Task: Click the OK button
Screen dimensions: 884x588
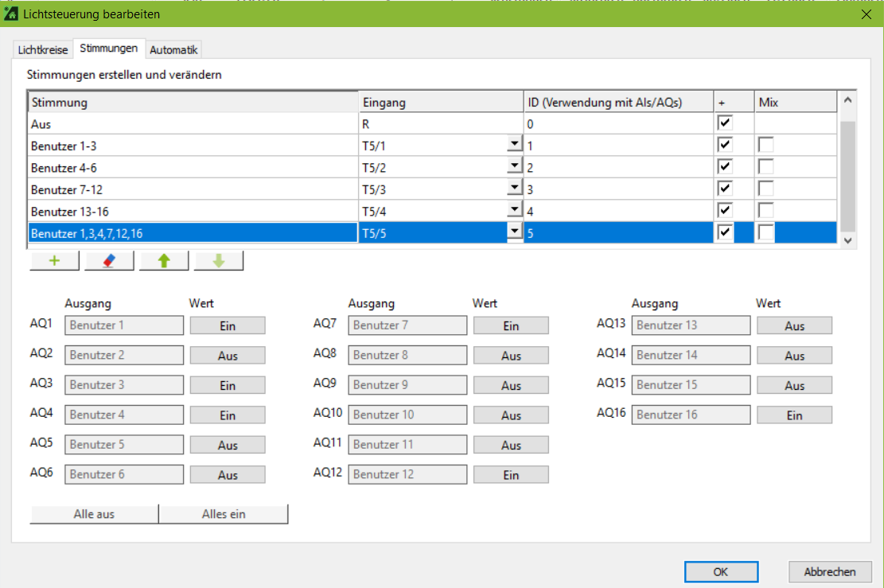Action: tap(721, 571)
